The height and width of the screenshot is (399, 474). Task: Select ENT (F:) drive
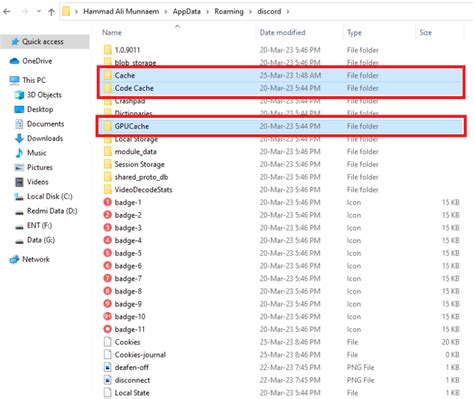pyautogui.click(x=39, y=225)
